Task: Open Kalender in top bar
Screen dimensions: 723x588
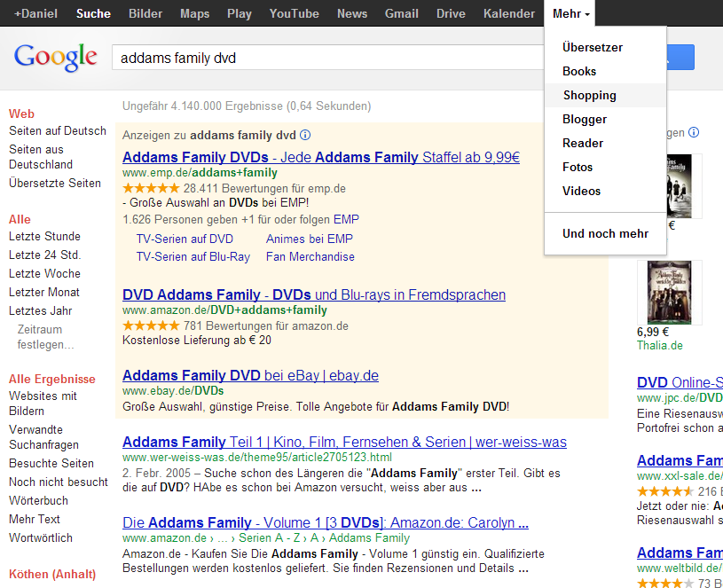Action: click(509, 14)
